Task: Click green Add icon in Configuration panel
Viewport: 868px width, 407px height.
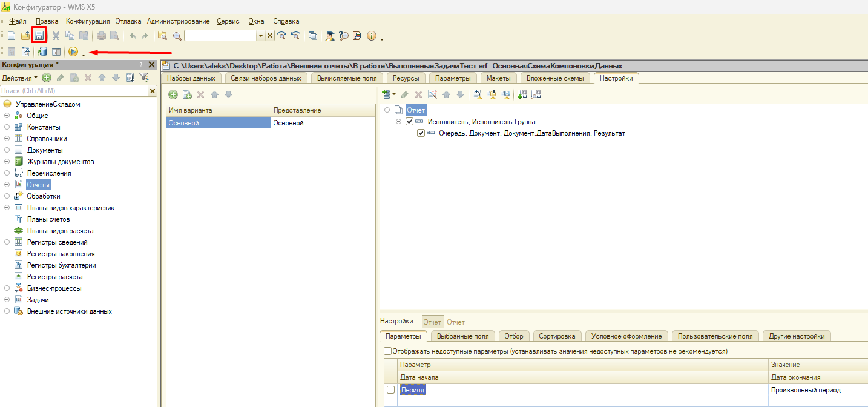Action: [x=47, y=78]
